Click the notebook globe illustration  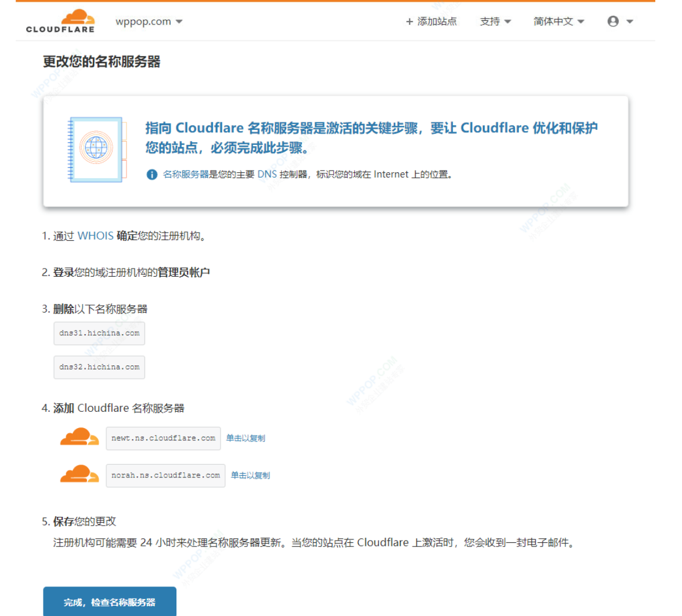(x=96, y=149)
